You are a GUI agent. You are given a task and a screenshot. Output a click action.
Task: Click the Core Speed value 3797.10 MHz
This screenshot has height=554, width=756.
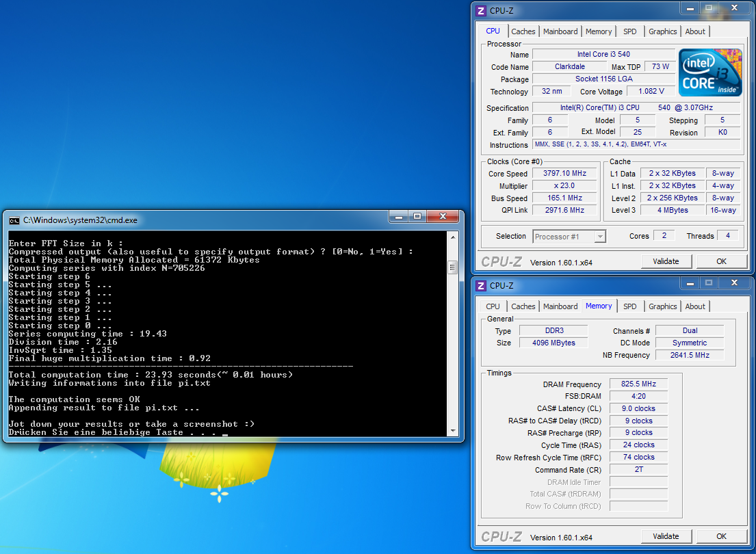pyautogui.click(x=564, y=173)
